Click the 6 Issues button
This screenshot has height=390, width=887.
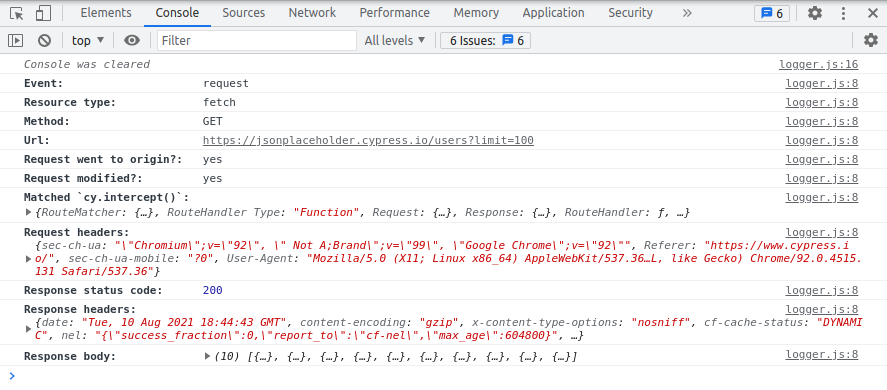pos(485,40)
